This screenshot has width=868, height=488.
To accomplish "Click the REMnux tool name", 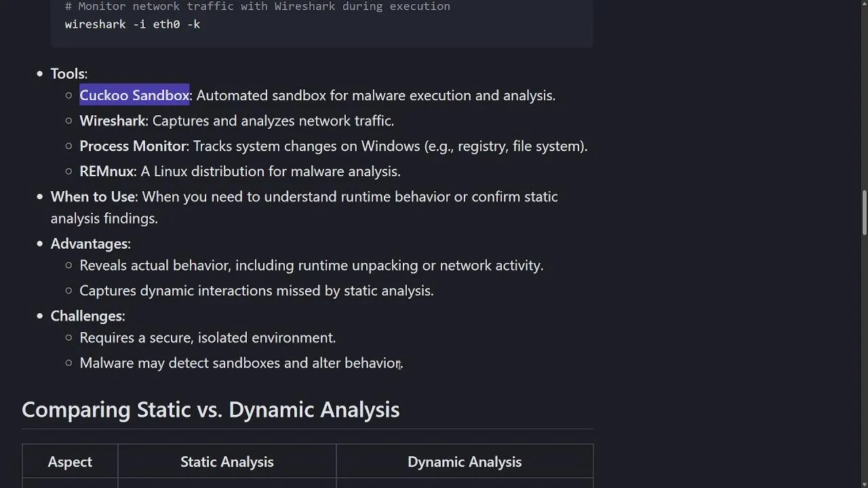I will [x=106, y=171].
